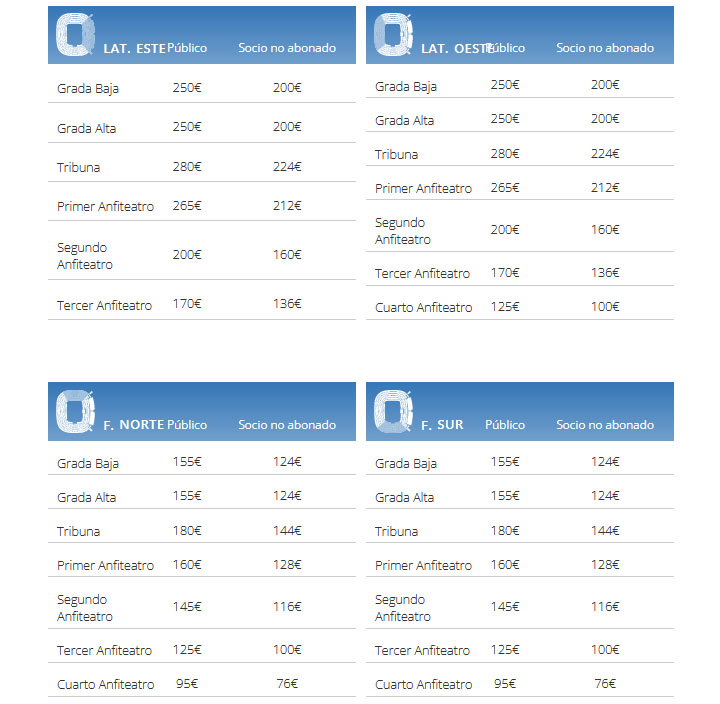Select the LAT. ESTE header title
Screen dimensions: 720x704
click(134, 49)
